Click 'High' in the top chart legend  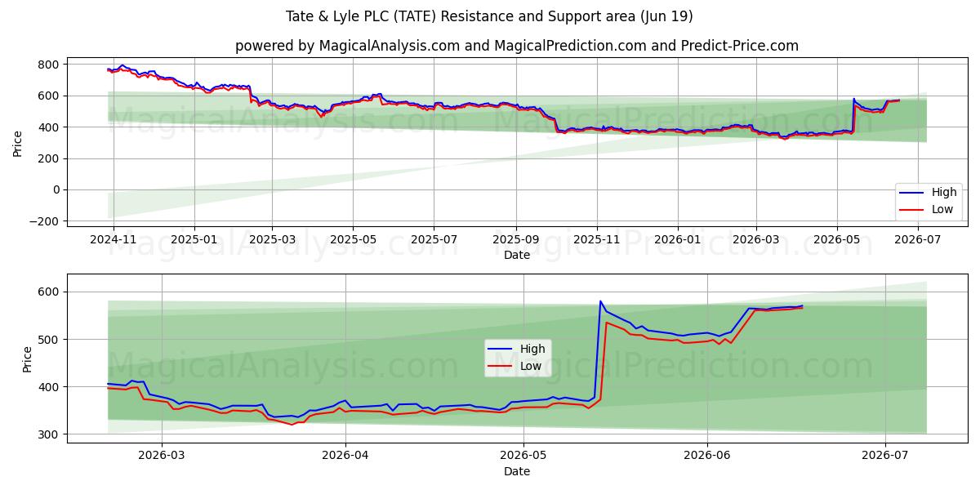coord(943,193)
